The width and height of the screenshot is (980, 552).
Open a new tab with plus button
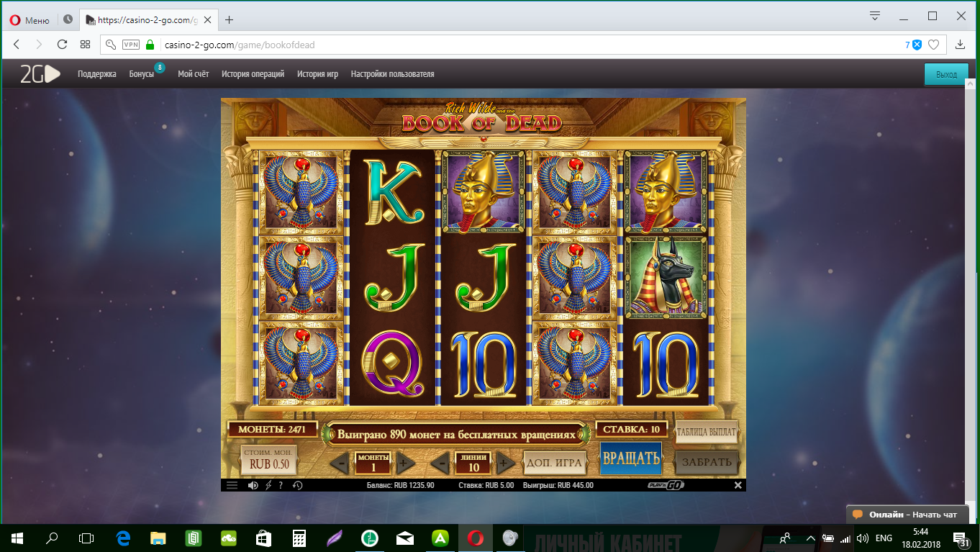[x=229, y=19]
